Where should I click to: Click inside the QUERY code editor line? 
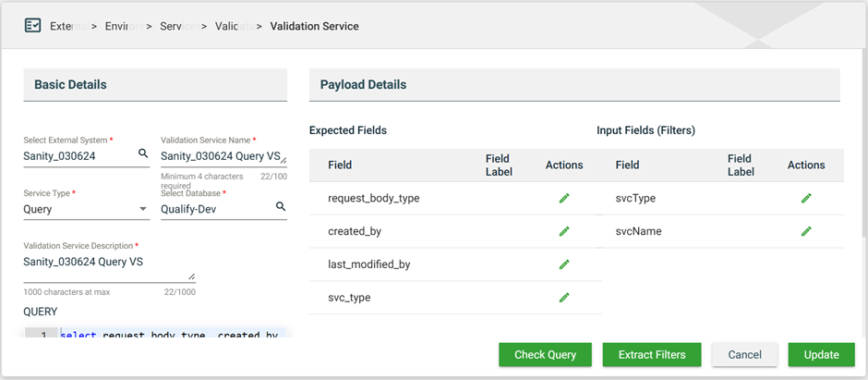[171, 334]
